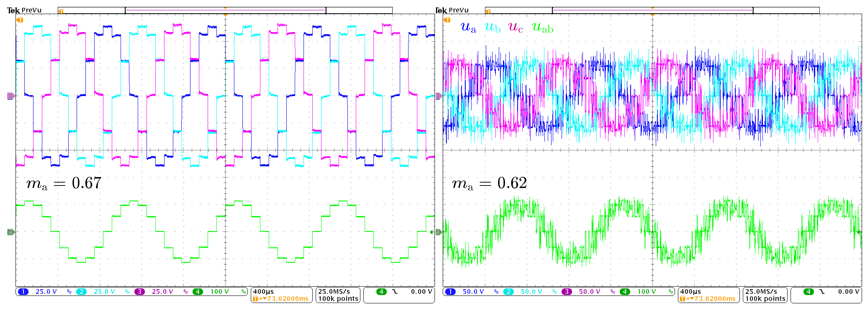This screenshot has height=310, width=868.
Task: Click the Tek logo of the left scope
Action: click(13, 10)
